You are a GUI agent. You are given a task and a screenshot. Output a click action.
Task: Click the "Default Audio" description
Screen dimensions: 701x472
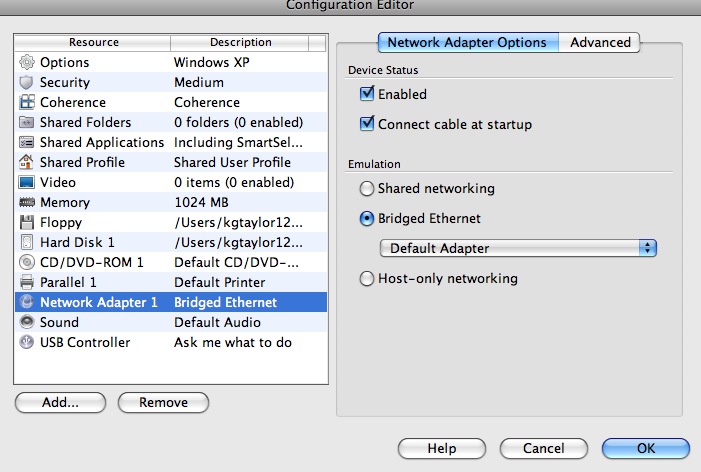(217, 322)
